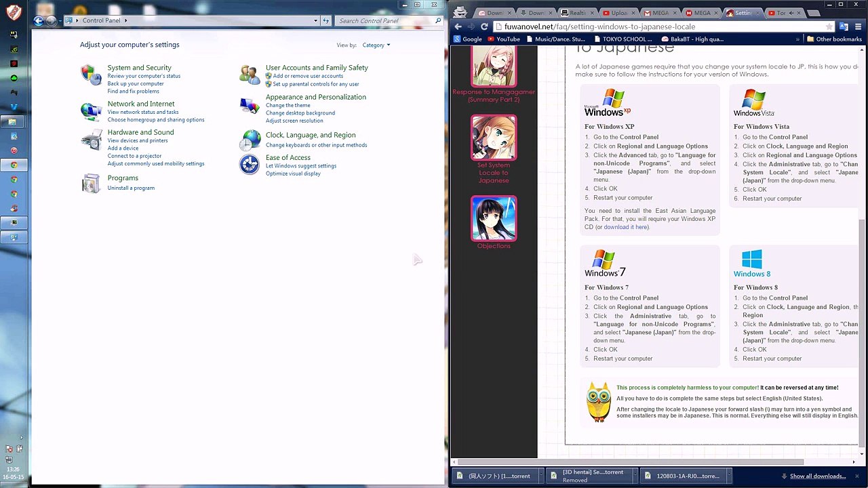Switch to the second MEGA tab
This screenshot has height=488, width=868.
[701, 13]
